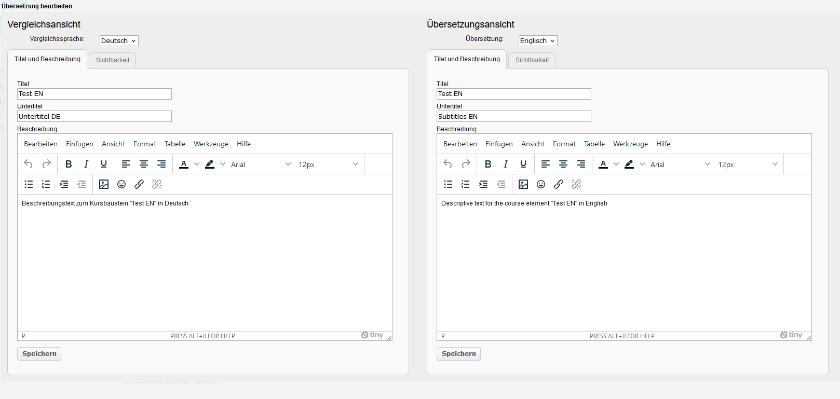Toggle italic in the German comparison editor

(86, 164)
